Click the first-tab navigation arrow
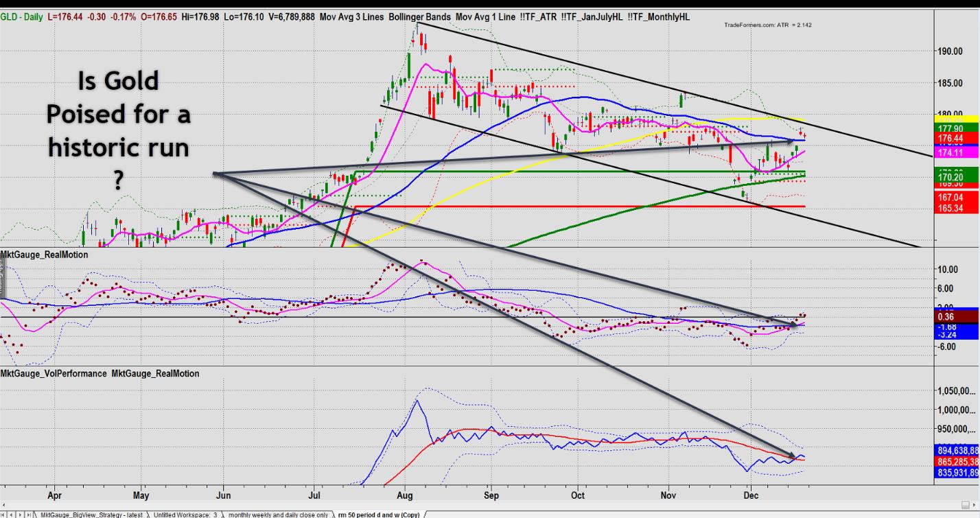Image resolution: width=980 pixels, height=518 pixels. tap(3, 514)
